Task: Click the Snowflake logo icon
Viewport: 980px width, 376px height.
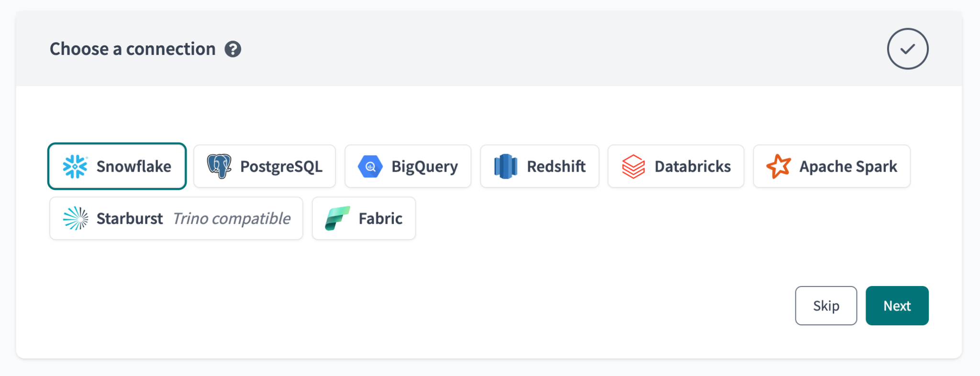Action: pos(75,166)
